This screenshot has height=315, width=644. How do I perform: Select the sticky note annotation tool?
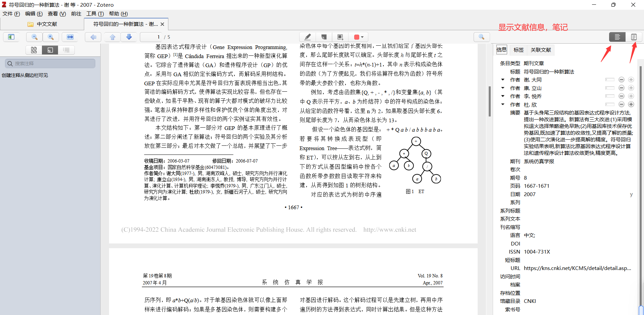tap(324, 37)
